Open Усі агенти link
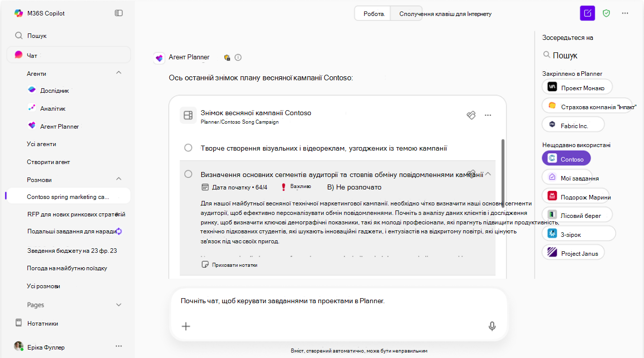 [x=41, y=144]
